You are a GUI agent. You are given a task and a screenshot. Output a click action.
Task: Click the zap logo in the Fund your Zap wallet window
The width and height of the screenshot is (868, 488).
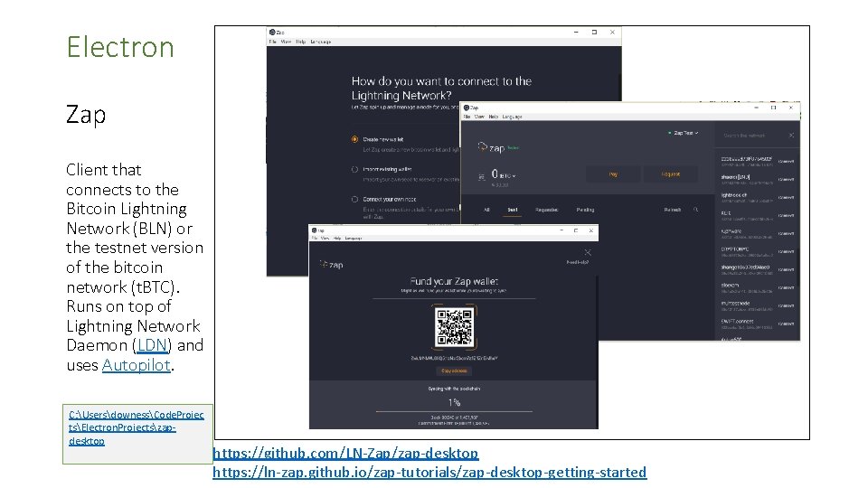click(332, 265)
